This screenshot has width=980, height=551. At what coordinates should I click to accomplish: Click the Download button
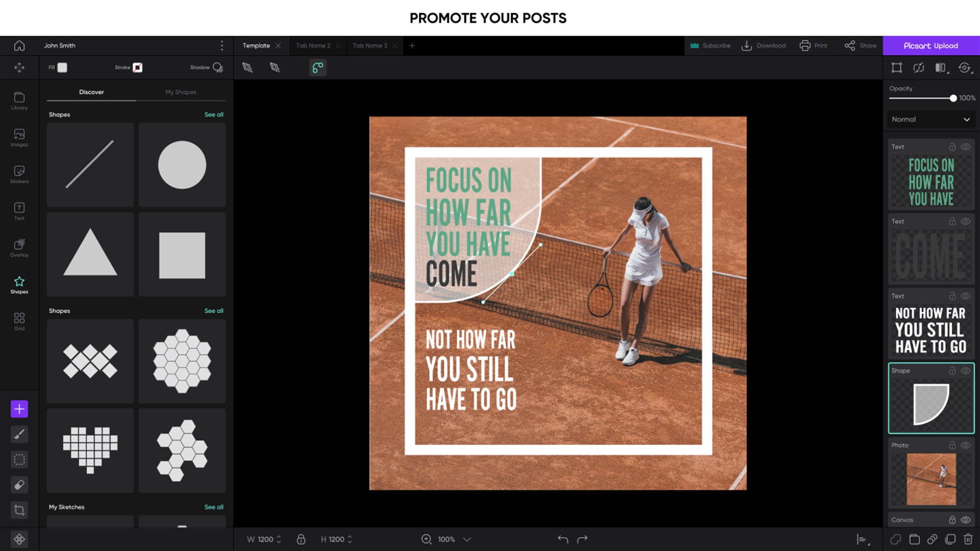pos(764,45)
